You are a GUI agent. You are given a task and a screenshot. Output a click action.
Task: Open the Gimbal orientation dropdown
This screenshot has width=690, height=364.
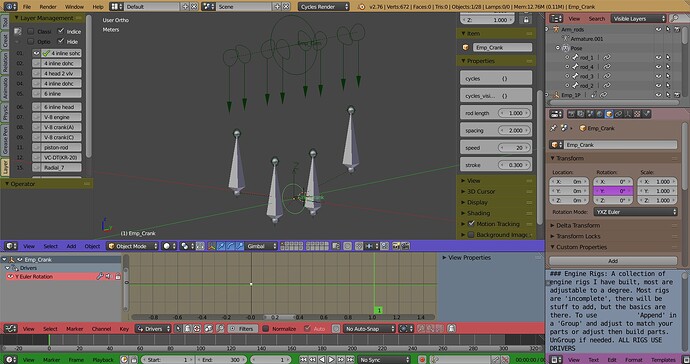[x=262, y=246]
